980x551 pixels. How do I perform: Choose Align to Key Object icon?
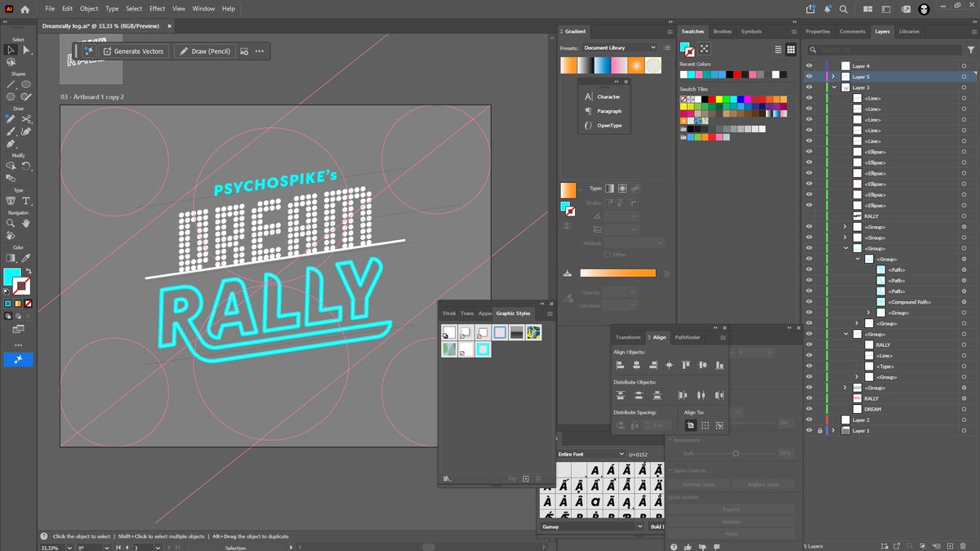[x=719, y=425]
